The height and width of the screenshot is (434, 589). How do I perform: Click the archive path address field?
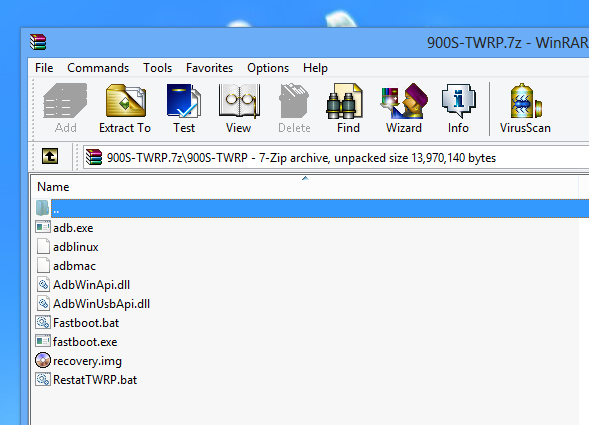(335, 158)
